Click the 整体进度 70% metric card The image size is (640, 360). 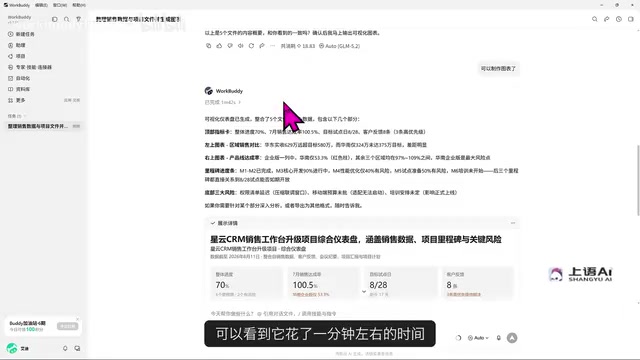click(247, 283)
